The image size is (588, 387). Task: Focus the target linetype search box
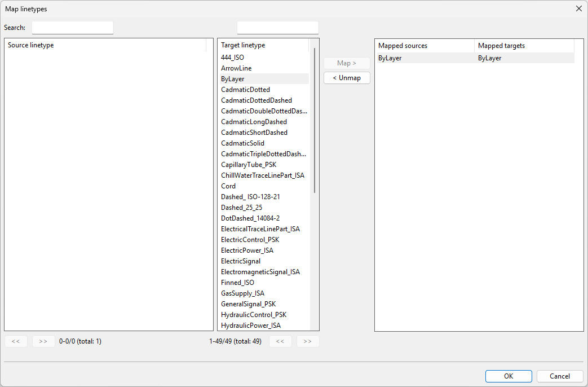point(278,28)
